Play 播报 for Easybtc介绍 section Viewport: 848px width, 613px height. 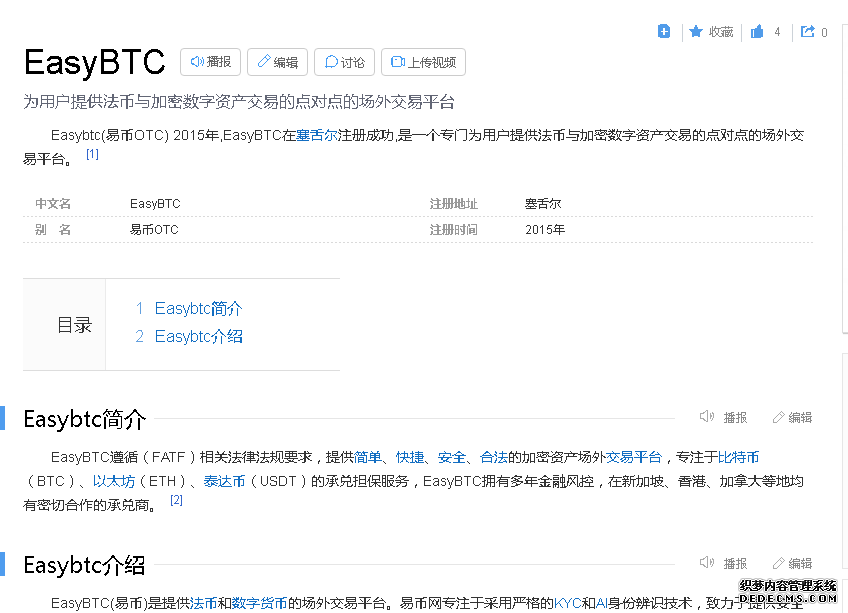(x=724, y=563)
